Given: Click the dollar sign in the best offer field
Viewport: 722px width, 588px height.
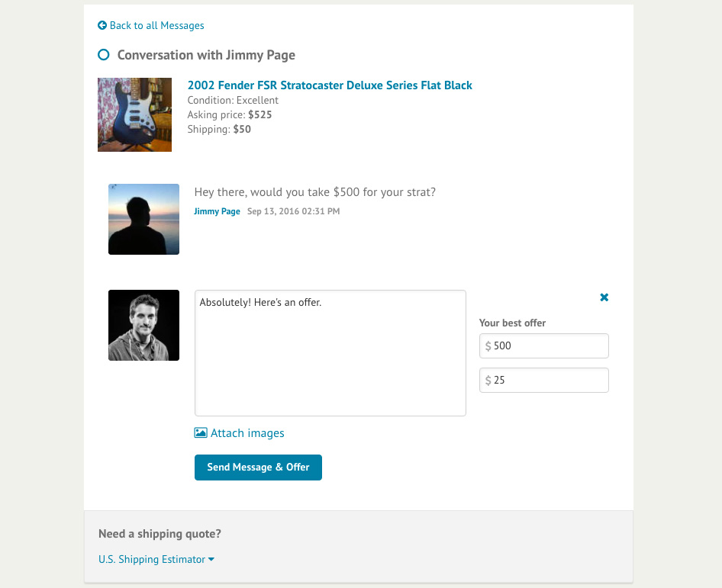Looking at the screenshot, I should (488, 345).
